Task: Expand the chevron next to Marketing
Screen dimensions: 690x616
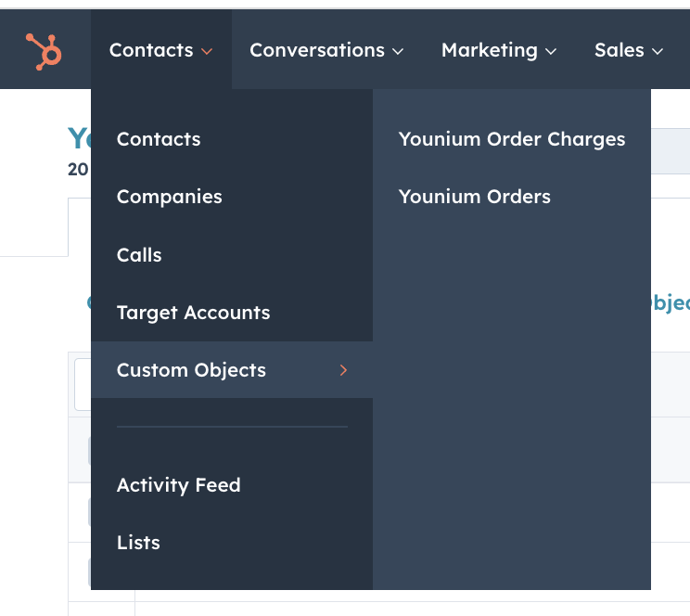Action: pyautogui.click(x=551, y=52)
